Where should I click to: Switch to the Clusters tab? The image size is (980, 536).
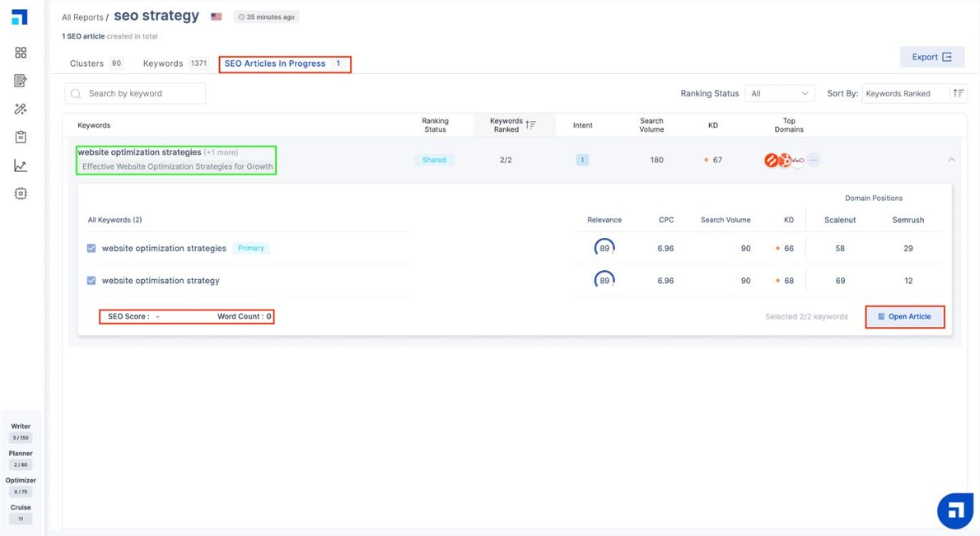(96, 63)
